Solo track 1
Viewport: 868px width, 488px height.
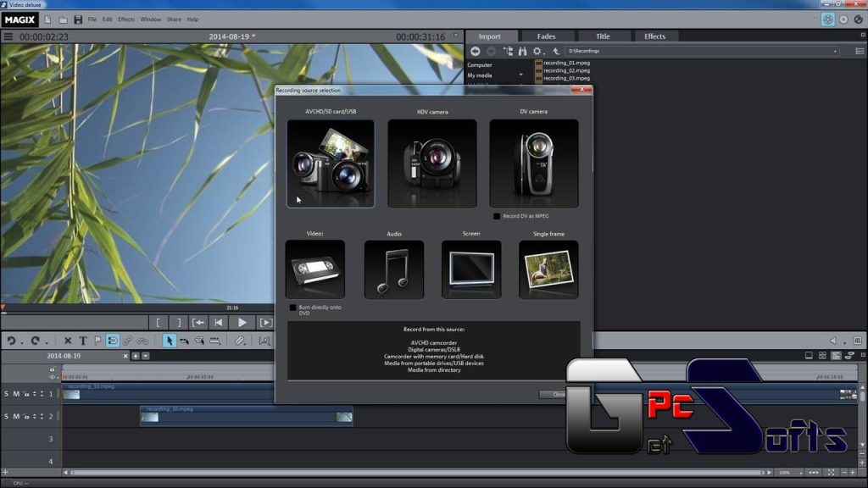point(6,394)
